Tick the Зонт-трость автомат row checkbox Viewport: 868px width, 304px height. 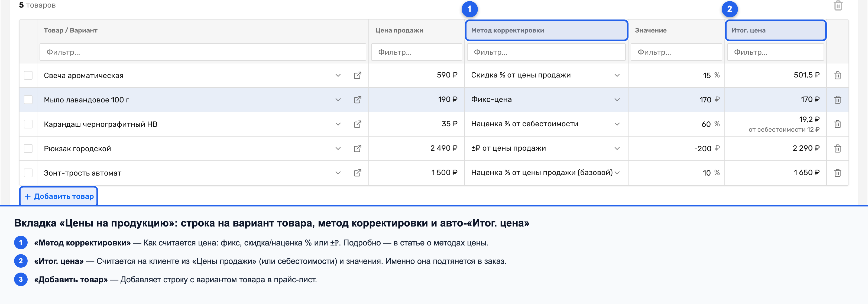[x=28, y=173]
